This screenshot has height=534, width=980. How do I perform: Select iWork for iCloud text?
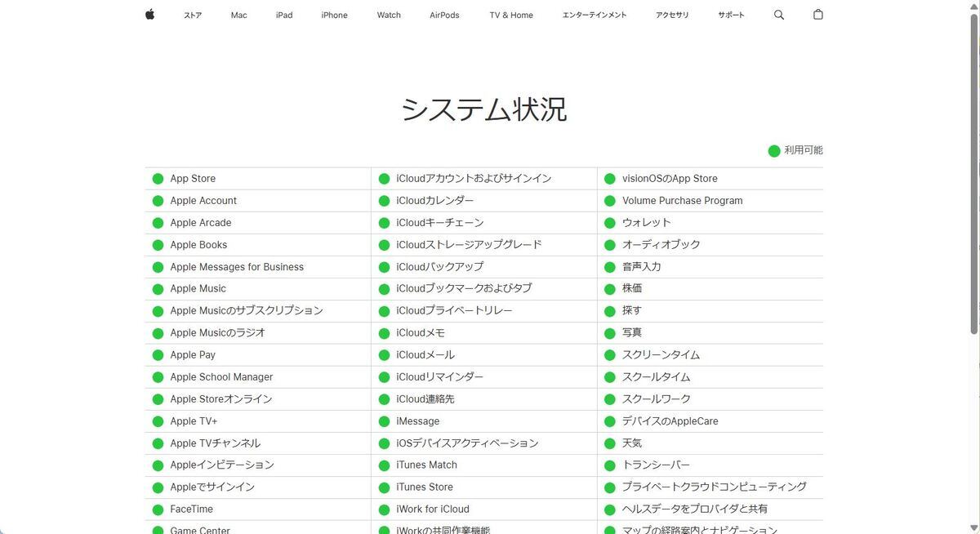(433, 510)
